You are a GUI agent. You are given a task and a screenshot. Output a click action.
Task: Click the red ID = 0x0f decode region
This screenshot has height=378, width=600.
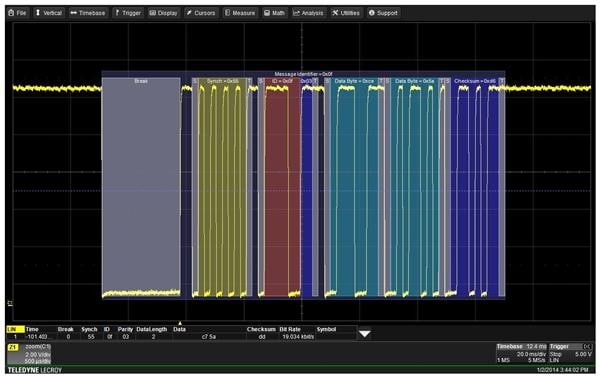click(x=282, y=187)
